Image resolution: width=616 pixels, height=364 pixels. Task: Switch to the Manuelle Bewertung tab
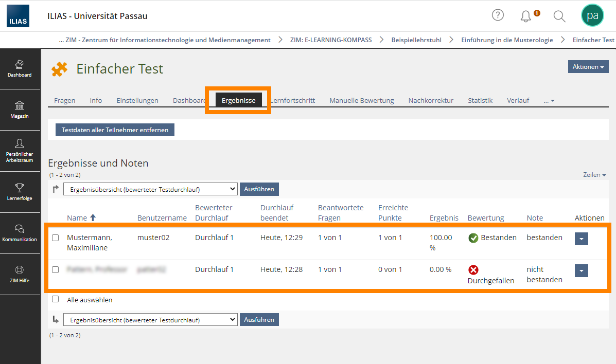pos(362,101)
